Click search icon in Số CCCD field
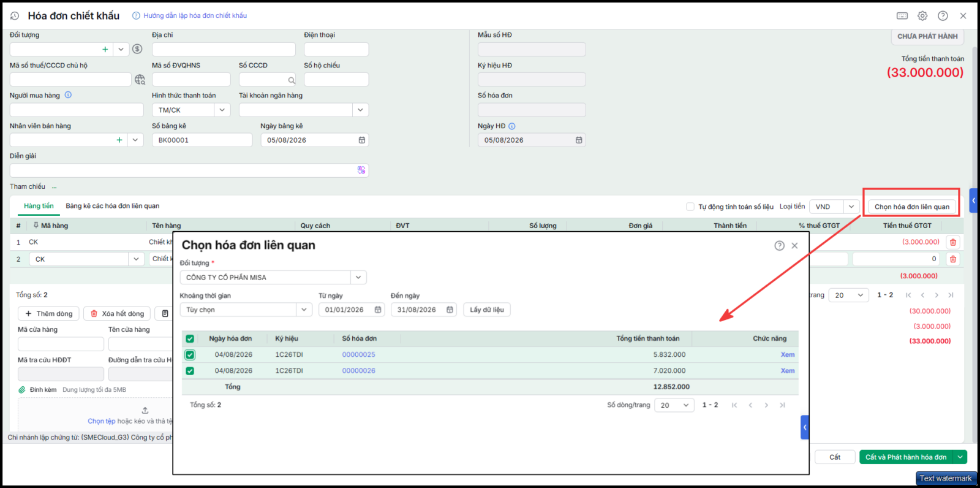Screen dimensions: 980x488 (x=292, y=80)
